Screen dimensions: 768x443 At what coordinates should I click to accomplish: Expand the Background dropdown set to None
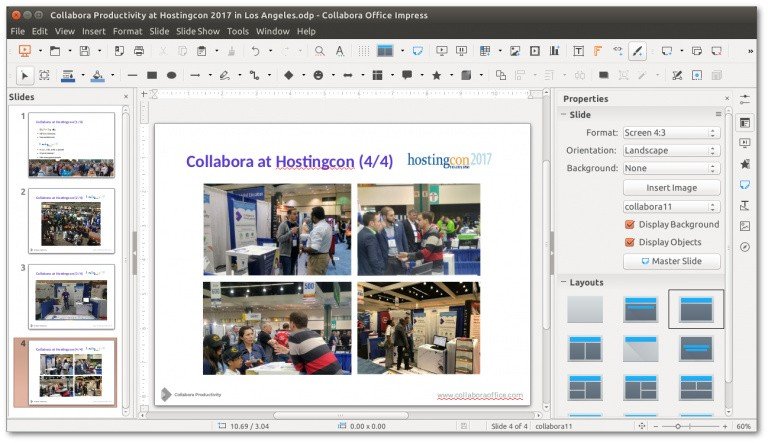(670, 168)
